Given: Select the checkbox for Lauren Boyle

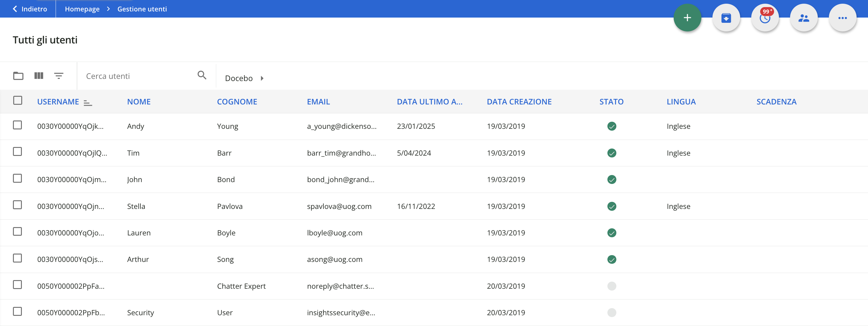Looking at the screenshot, I should click(x=18, y=232).
